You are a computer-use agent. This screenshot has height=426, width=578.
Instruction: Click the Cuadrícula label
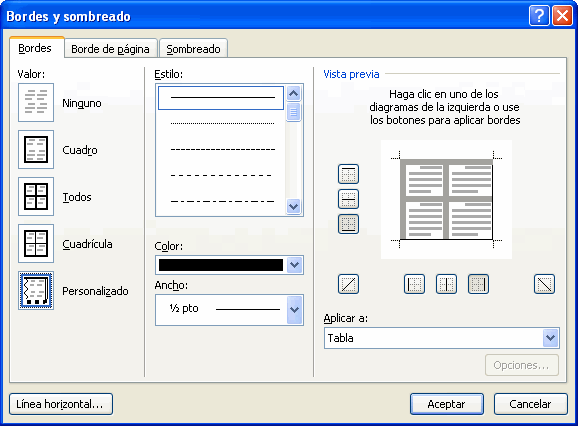point(87,244)
